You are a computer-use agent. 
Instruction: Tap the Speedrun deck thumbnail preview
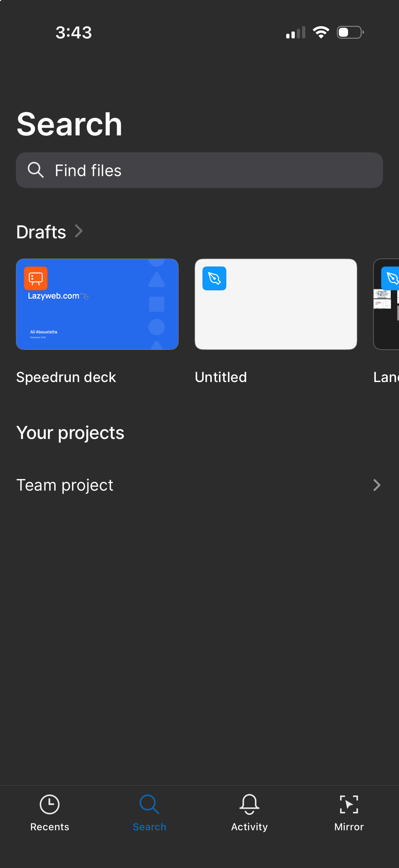tap(97, 304)
